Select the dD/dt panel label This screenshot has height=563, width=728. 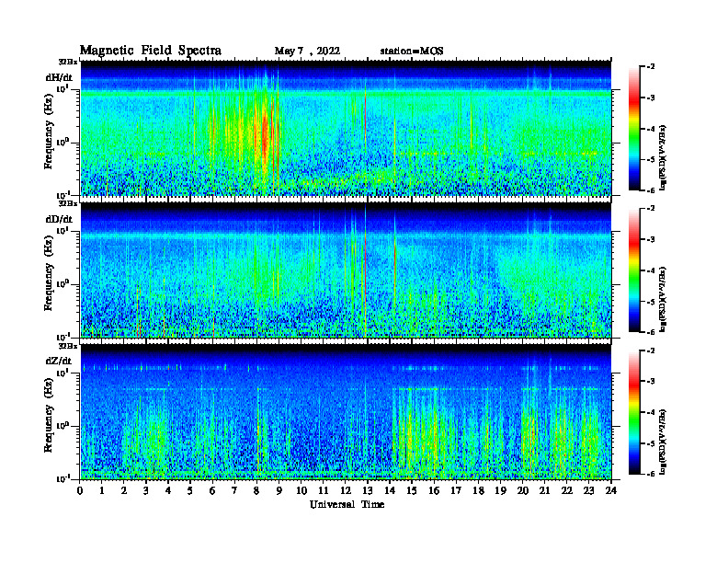[x=59, y=219]
